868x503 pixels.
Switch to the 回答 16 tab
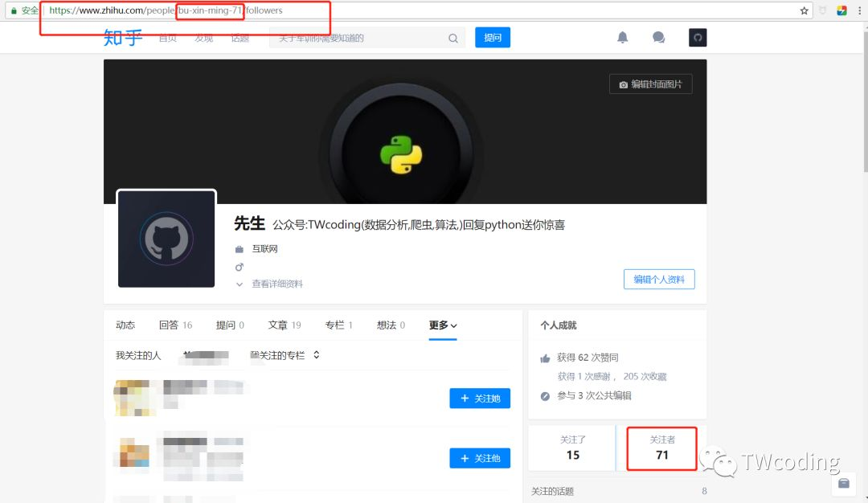pyautogui.click(x=175, y=325)
